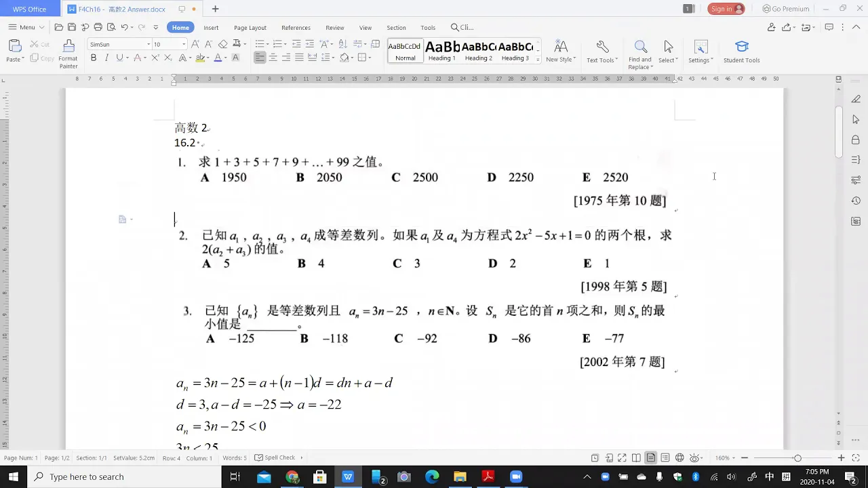Open the Zoom app on taskbar
Viewport: 868px width, 488px height.
tap(515, 477)
